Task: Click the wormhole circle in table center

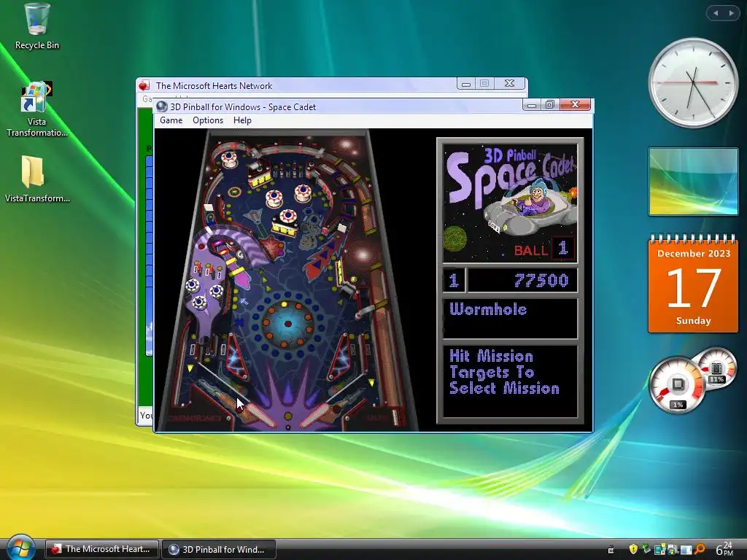Action: coord(287,324)
